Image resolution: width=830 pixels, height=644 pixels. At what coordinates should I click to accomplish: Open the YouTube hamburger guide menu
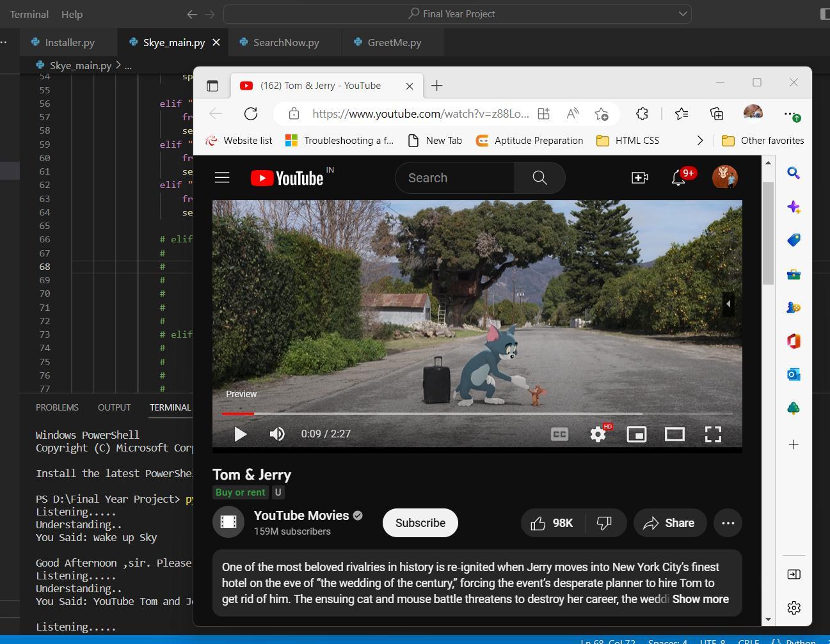(x=222, y=178)
